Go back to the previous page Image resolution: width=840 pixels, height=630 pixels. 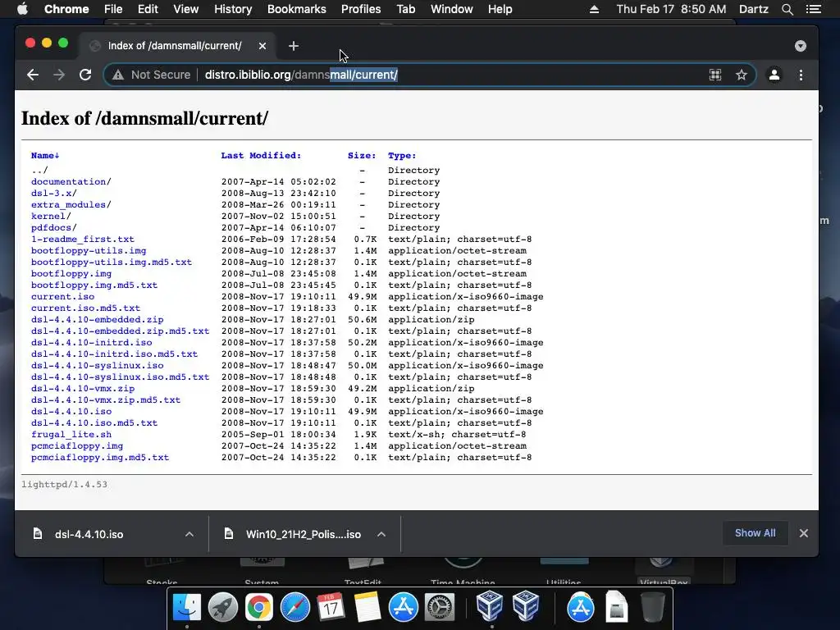click(x=33, y=75)
